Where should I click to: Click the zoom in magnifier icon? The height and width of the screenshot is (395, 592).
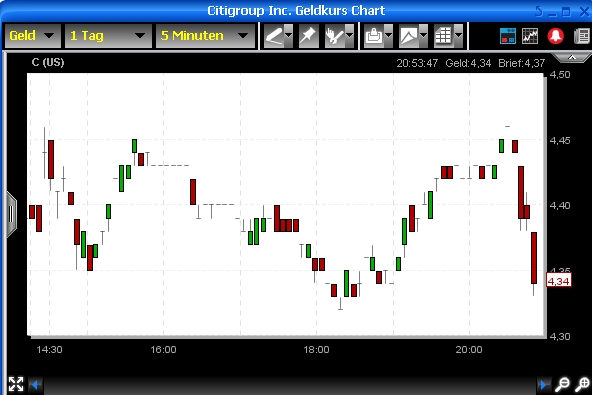(583, 384)
